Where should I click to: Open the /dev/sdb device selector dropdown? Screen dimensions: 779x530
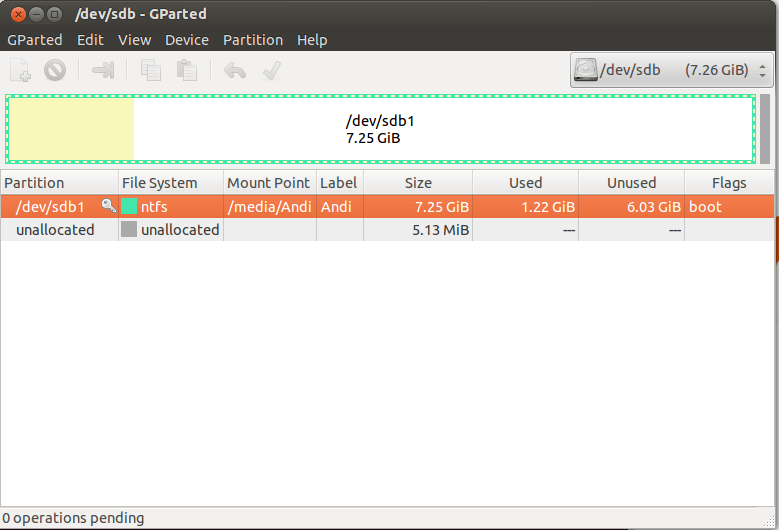(671, 71)
